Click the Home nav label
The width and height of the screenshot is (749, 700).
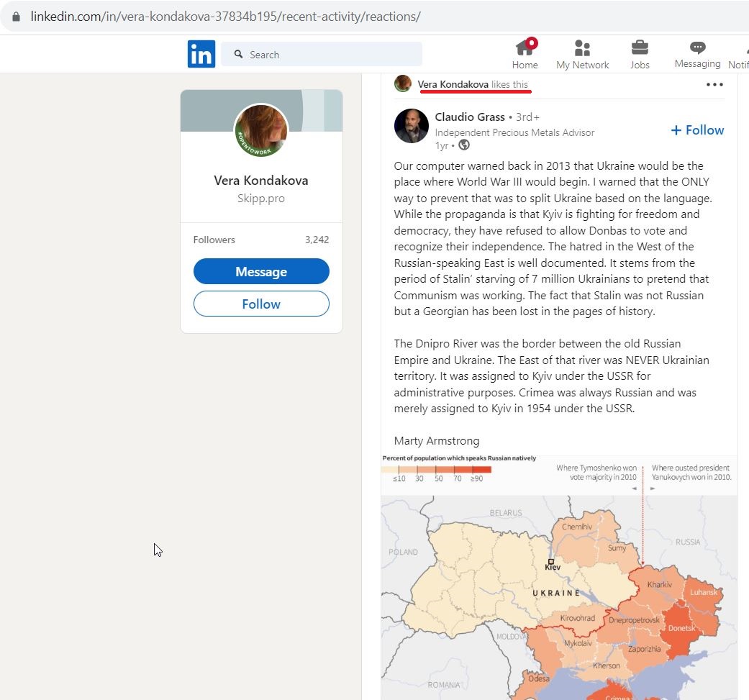click(525, 65)
